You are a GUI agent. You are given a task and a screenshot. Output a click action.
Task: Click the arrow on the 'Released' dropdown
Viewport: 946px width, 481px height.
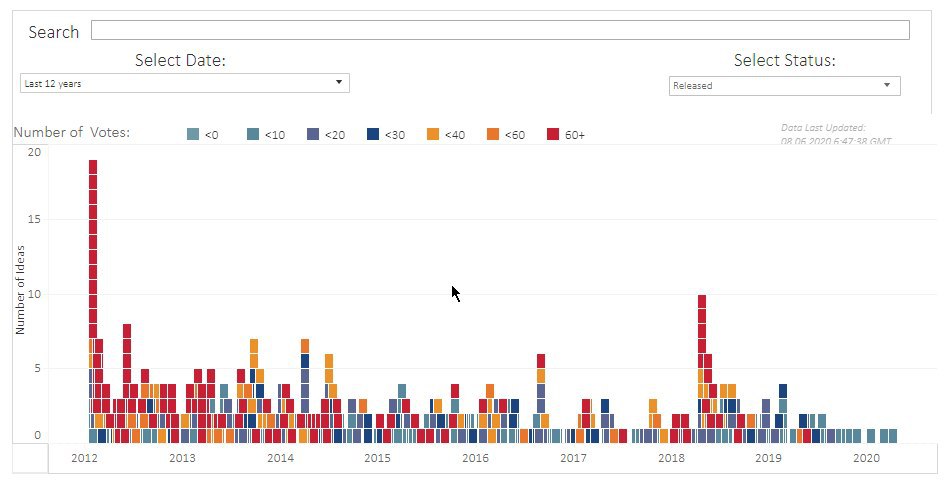point(887,85)
